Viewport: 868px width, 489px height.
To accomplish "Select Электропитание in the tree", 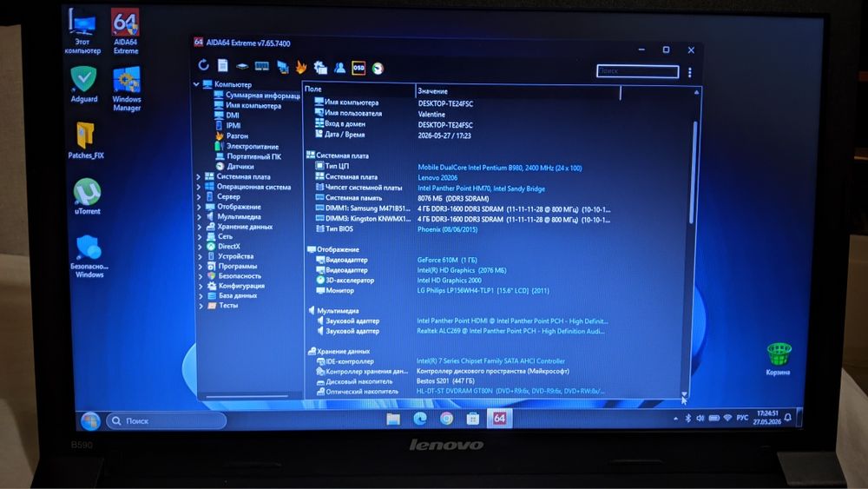I will 252,146.
